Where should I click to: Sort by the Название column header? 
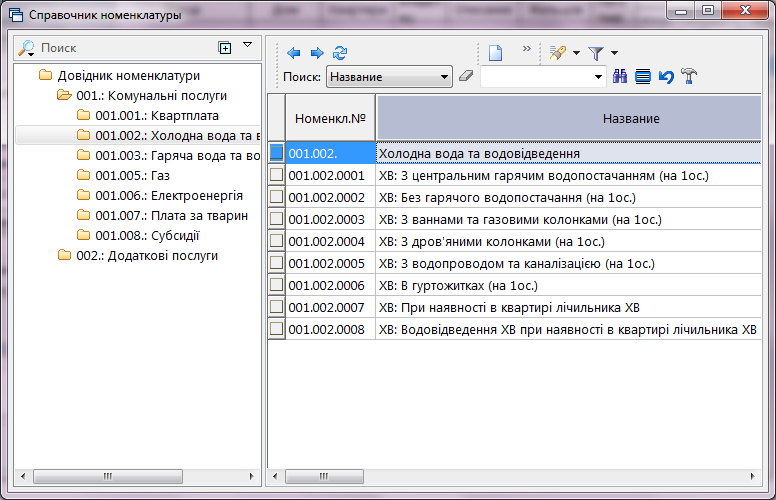569,118
